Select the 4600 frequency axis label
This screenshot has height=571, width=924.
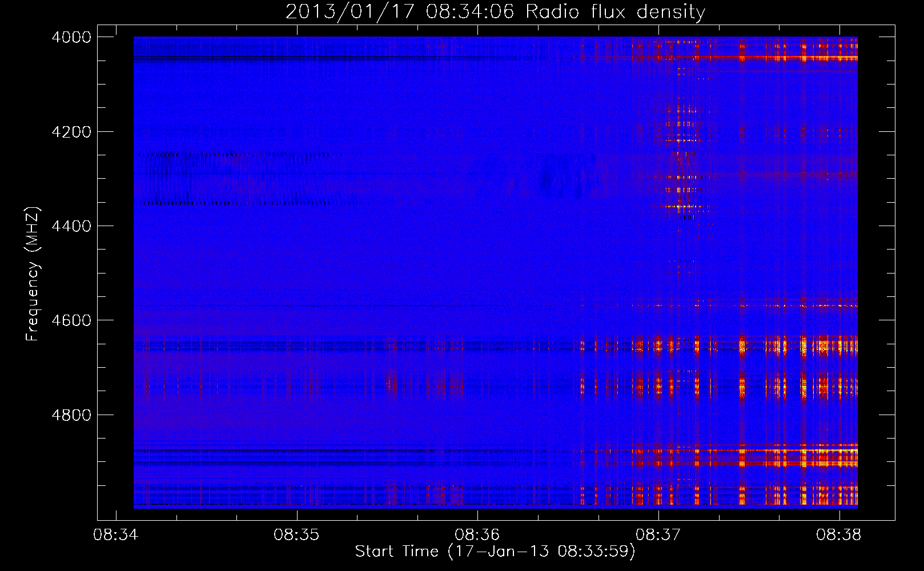71,320
